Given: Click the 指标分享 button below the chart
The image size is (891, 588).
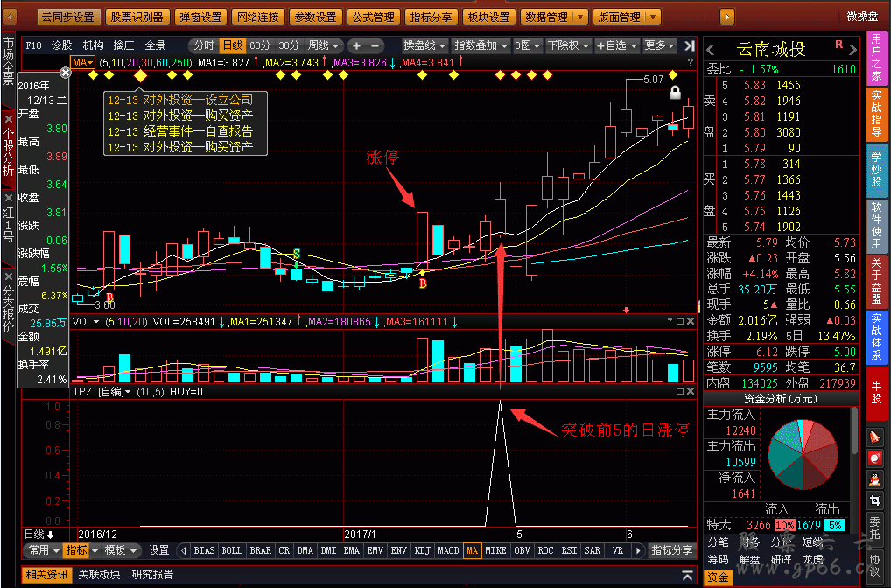Looking at the screenshot, I should [673, 550].
